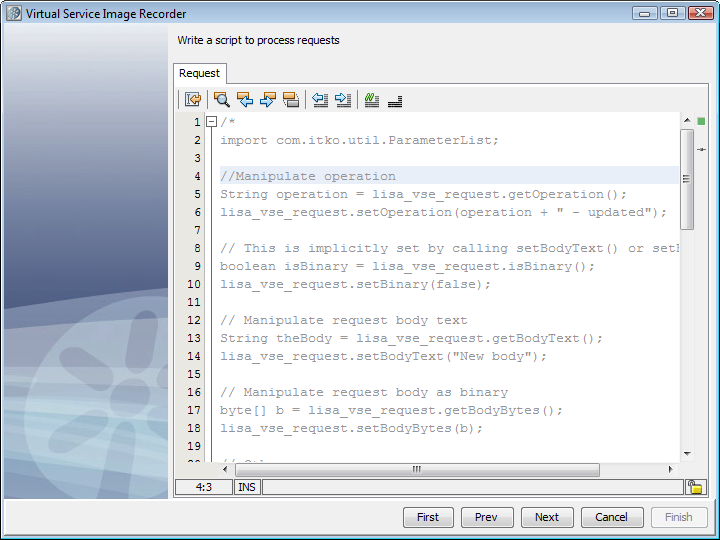Click the green comment lines icon
720x540 pixels.
click(371, 99)
